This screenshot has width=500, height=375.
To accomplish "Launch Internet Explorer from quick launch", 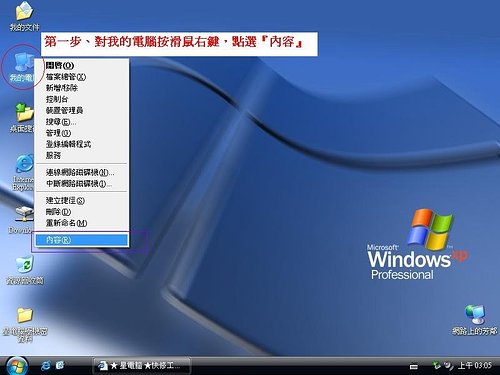I will (46, 366).
